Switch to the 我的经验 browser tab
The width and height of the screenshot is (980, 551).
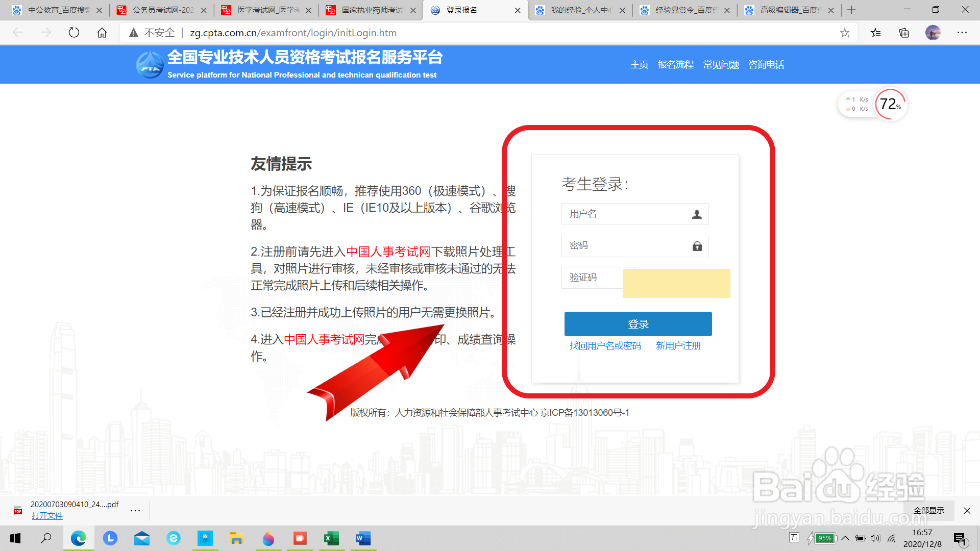[581, 10]
